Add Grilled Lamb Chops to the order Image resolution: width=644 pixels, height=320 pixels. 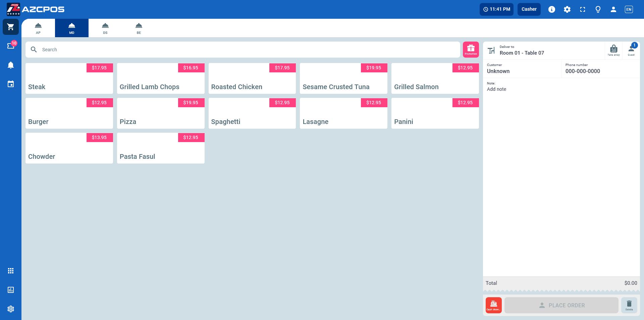(161, 78)
